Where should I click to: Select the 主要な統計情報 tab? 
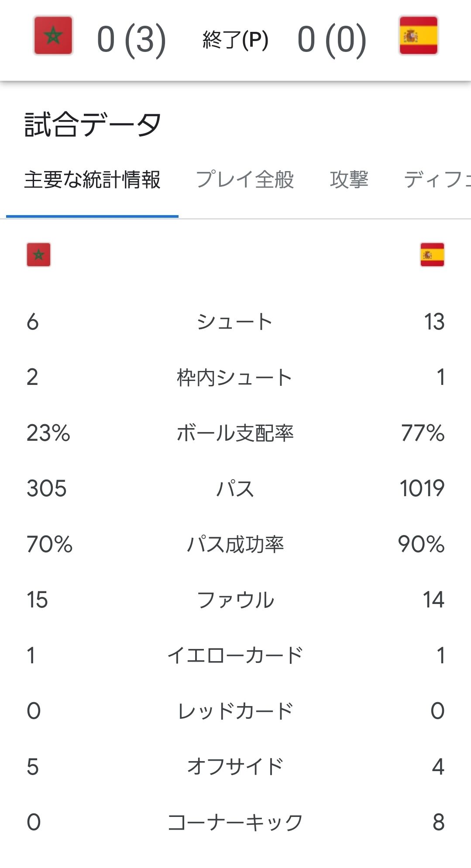(x=92, y=180)
